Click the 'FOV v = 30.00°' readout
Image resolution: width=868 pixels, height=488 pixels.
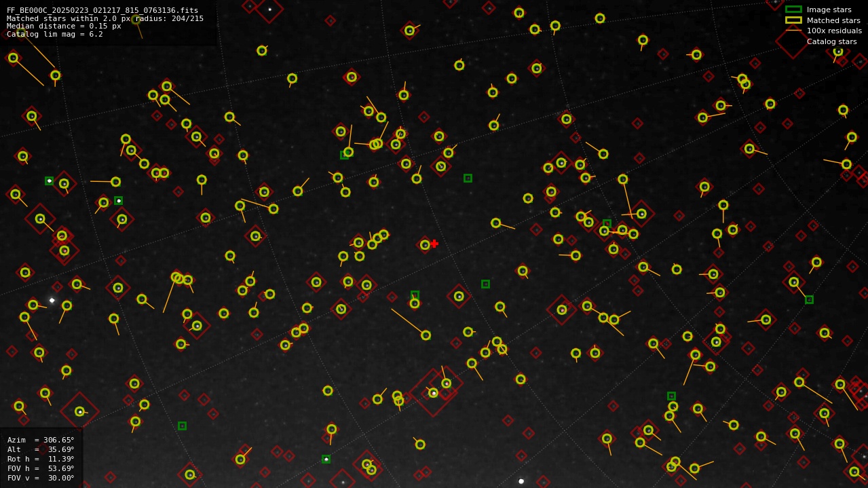coord(41,478)
